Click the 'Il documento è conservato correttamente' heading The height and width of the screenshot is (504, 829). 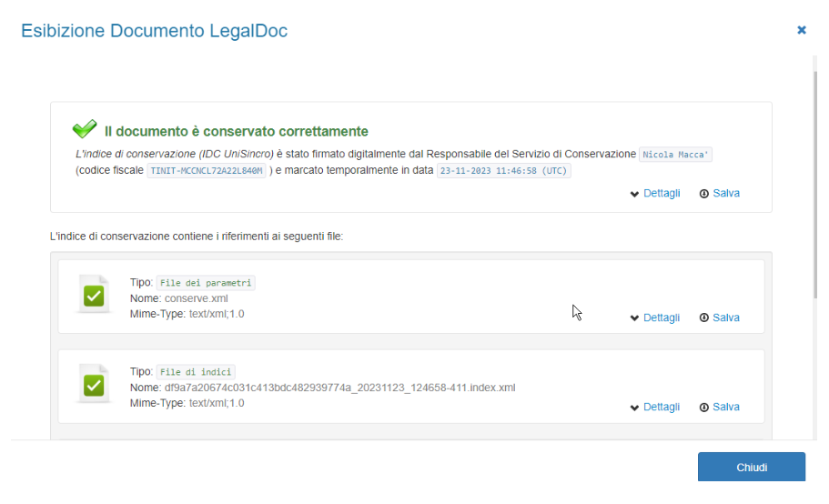click(236, 132)
